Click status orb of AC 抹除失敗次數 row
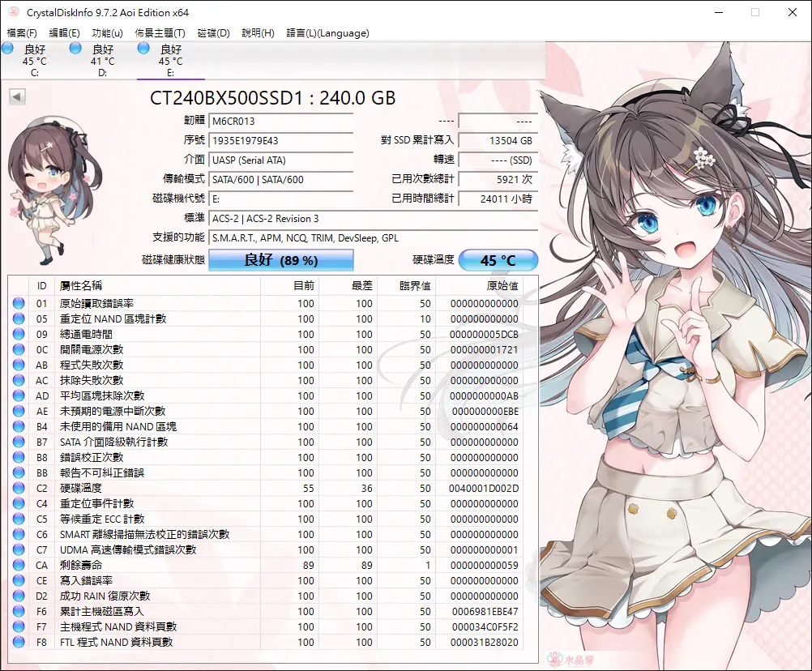 pyautogui.click(x=19, y=380)
